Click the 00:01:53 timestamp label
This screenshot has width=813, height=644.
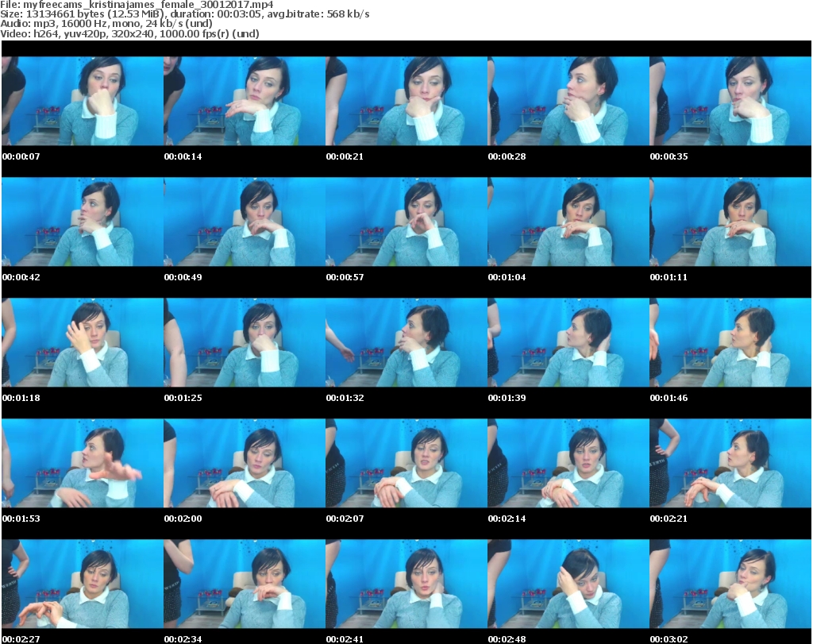(x=21, y=519)
